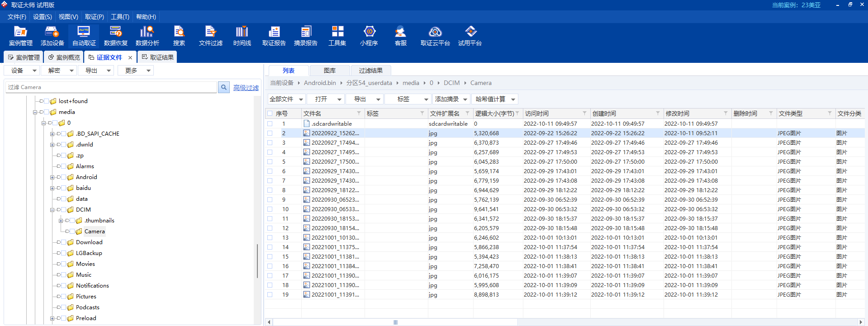Click the 过滤 Camera filter input field
Image resolution: width=868 pixels, height=326 pixels.
pos(111,87)
